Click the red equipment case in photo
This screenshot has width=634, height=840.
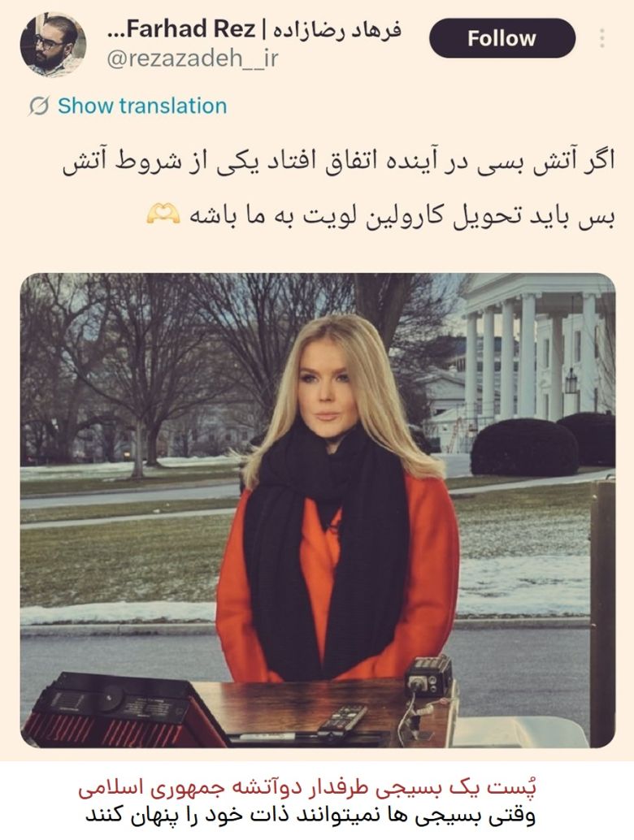124,710
